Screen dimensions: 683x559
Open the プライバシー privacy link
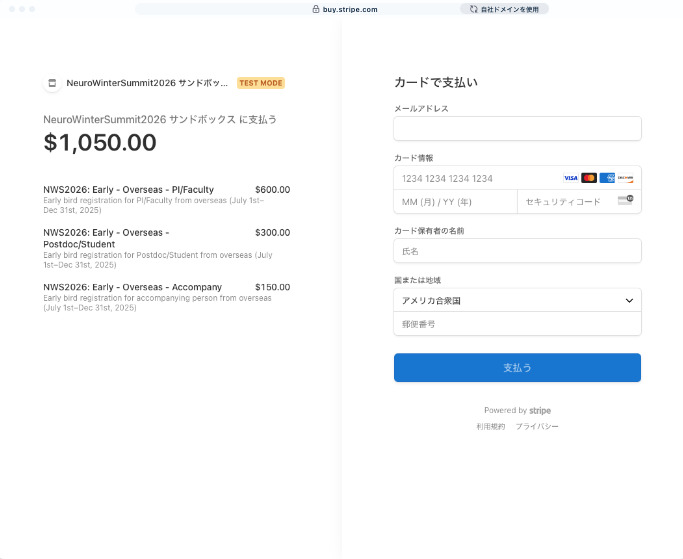[x=537, y=427]
